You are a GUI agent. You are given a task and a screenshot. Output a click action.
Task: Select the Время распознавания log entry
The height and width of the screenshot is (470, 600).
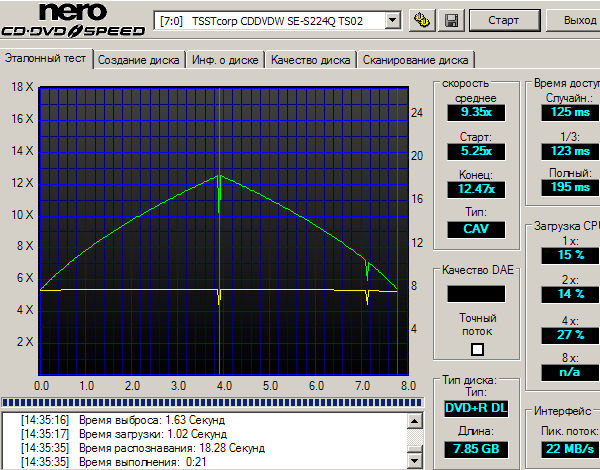click(171, 448)
